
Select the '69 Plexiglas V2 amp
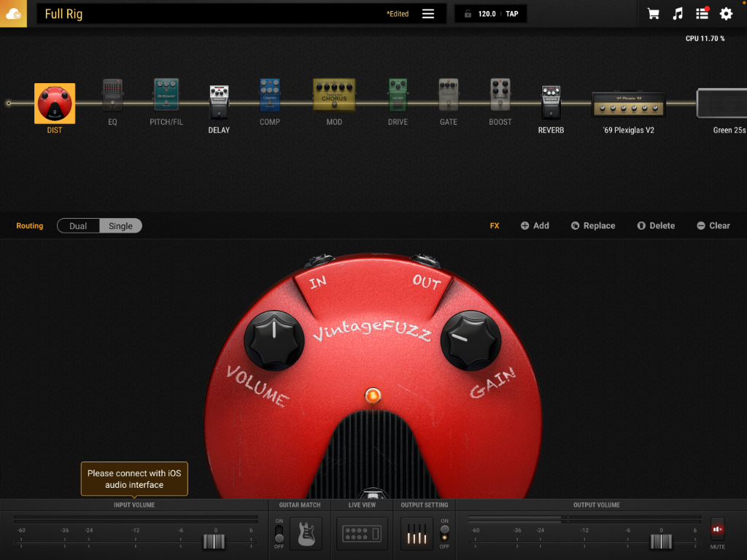tap(628, 104)
